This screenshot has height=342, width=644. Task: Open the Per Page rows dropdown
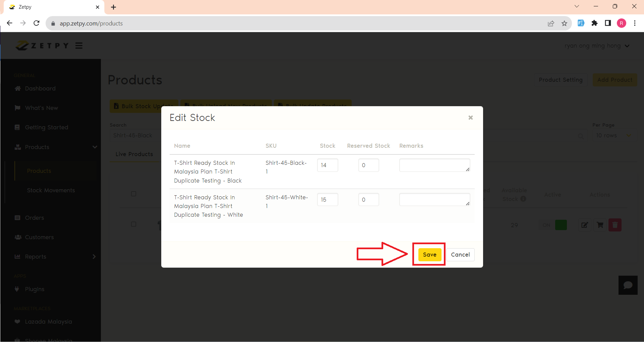click(x=614, y=135)
